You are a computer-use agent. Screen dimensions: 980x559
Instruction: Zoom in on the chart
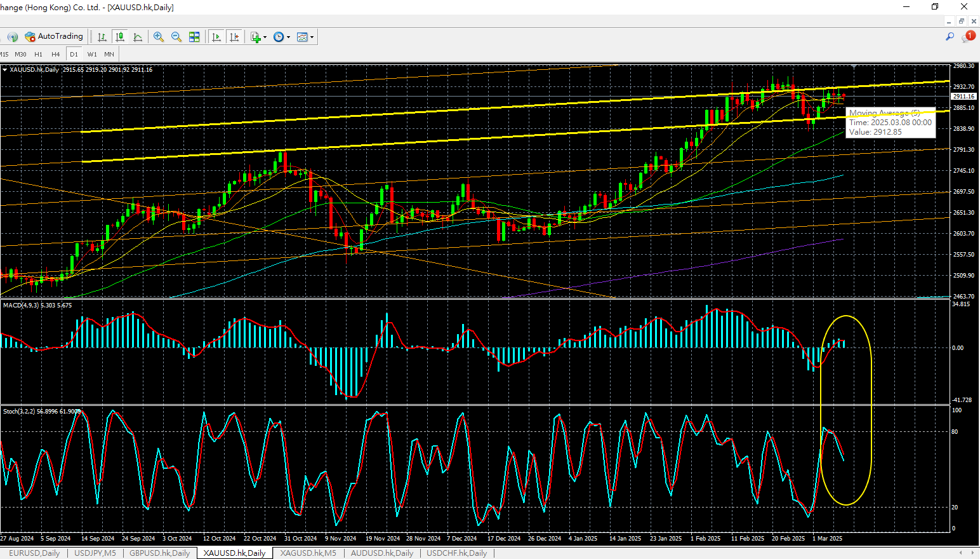(159, 37)
